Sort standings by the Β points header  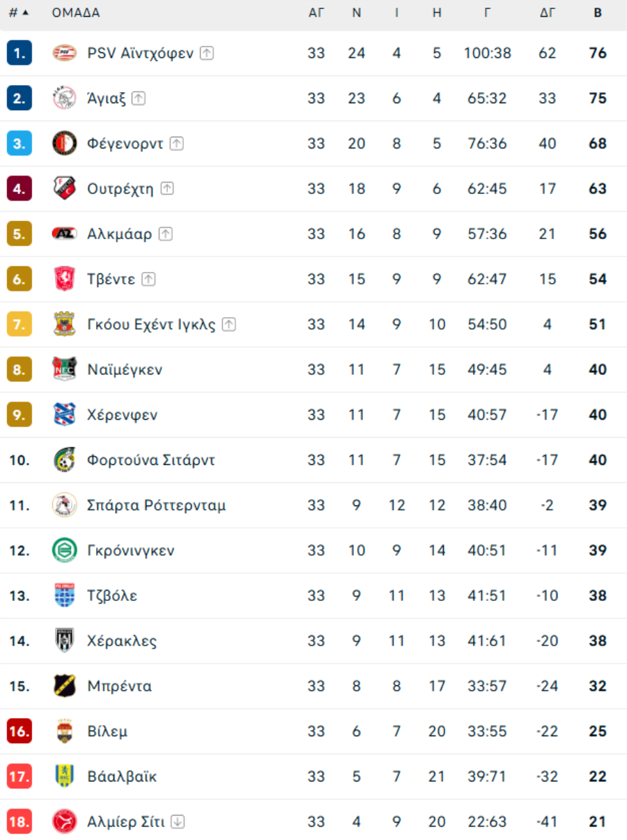pos(598,13)
